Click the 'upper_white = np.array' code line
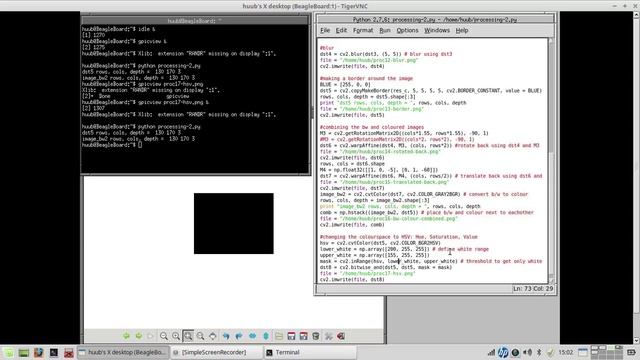 point(374,255)
